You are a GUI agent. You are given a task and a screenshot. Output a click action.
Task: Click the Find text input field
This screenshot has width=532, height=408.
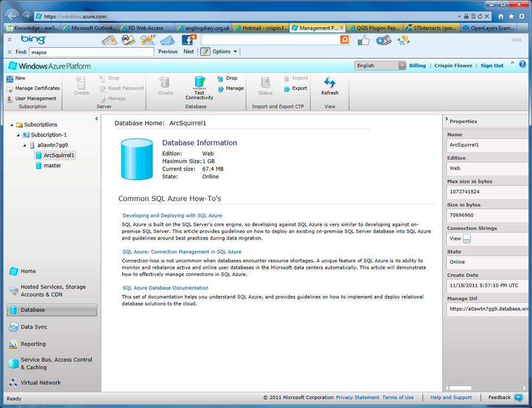tap(91, 52)
